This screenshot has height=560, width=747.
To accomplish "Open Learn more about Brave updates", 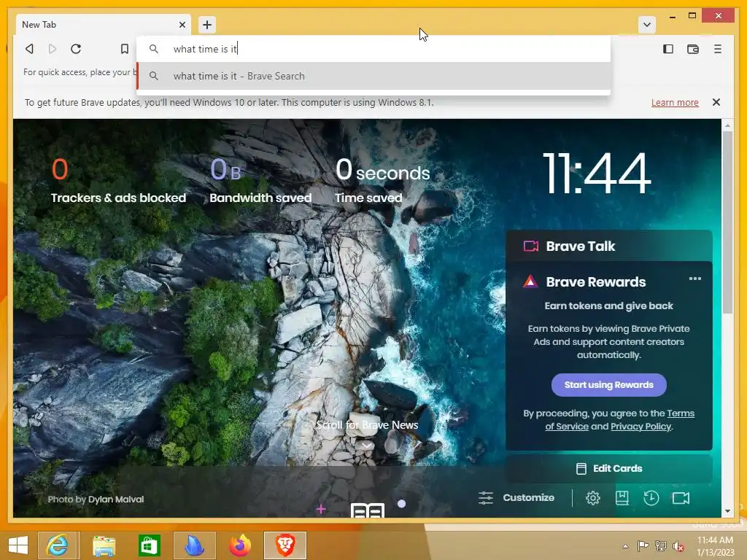I will pos(675,102).
